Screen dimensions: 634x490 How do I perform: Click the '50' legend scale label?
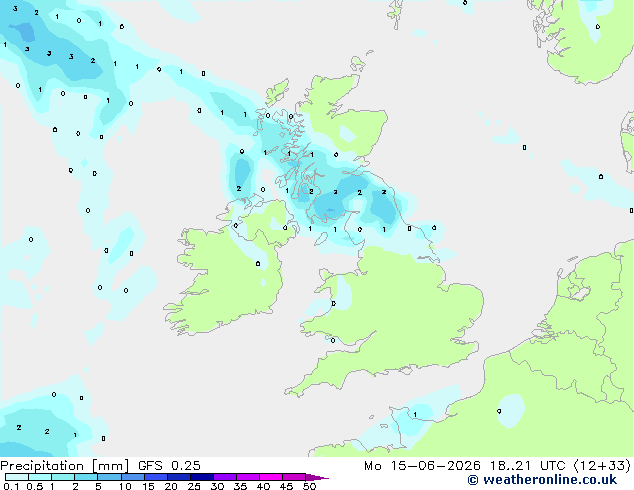pyautogui.click(x=309, y=486)
